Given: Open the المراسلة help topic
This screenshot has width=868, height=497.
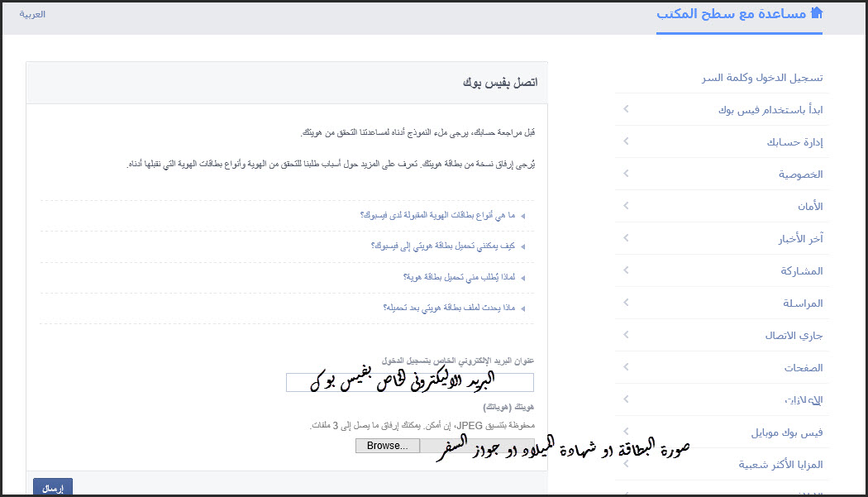Looking at the screenshot, I should tap(803, 303).
